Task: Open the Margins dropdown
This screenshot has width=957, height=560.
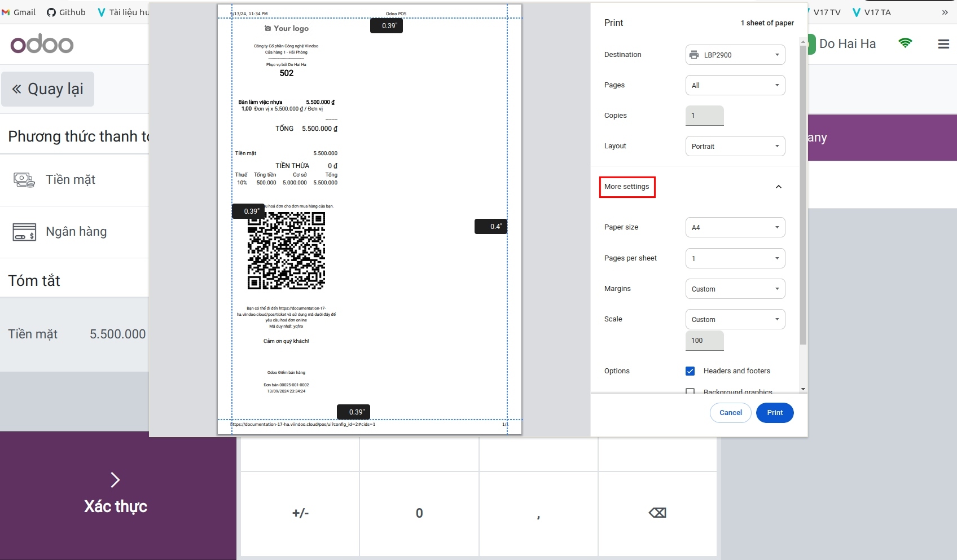Action: coord(735,289)
